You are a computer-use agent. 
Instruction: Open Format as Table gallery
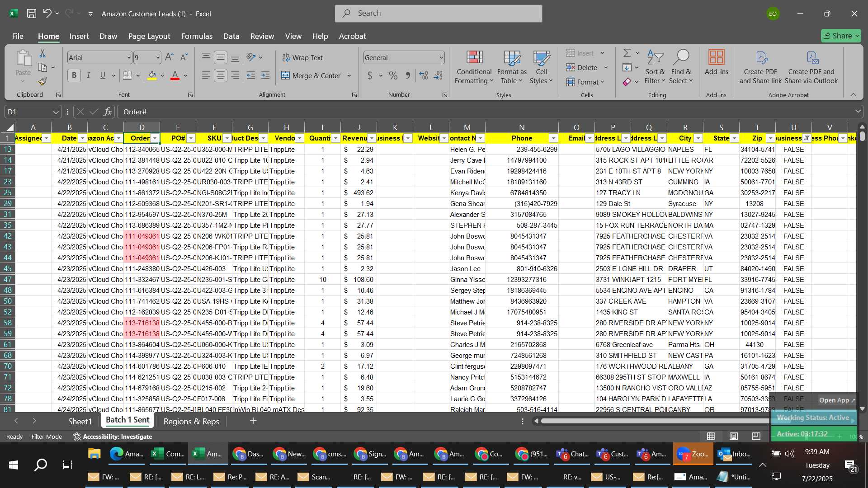512,67
